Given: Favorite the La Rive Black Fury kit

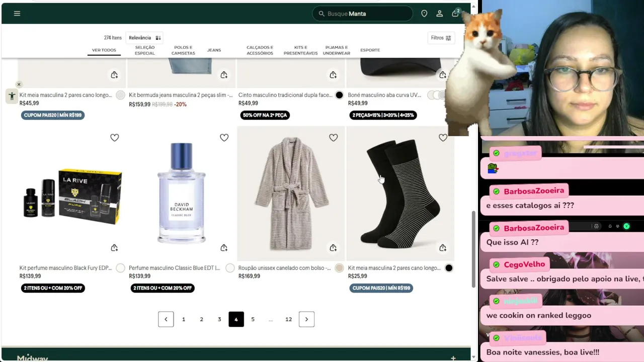Looking at the screenshot, I should (115, 138).
